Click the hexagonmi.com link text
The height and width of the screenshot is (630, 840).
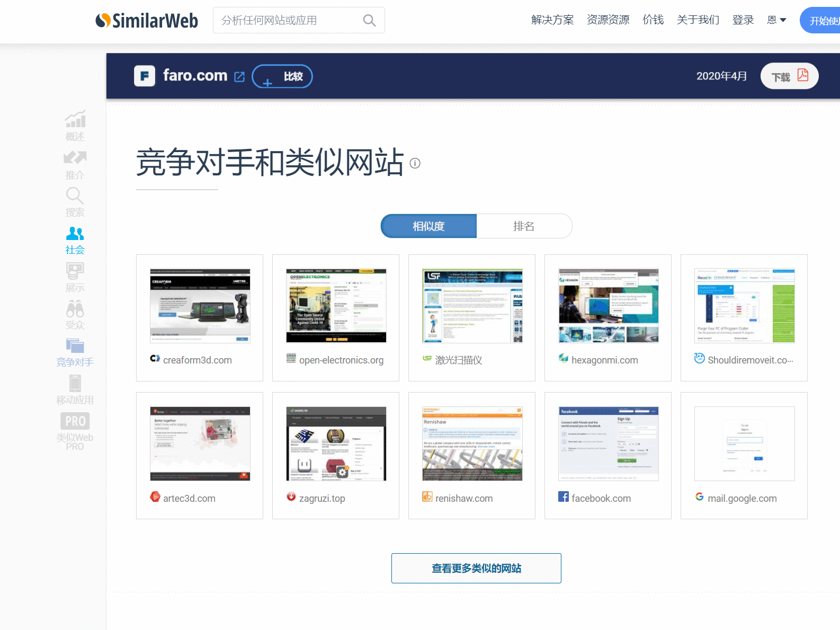click(x=605, y=360)
